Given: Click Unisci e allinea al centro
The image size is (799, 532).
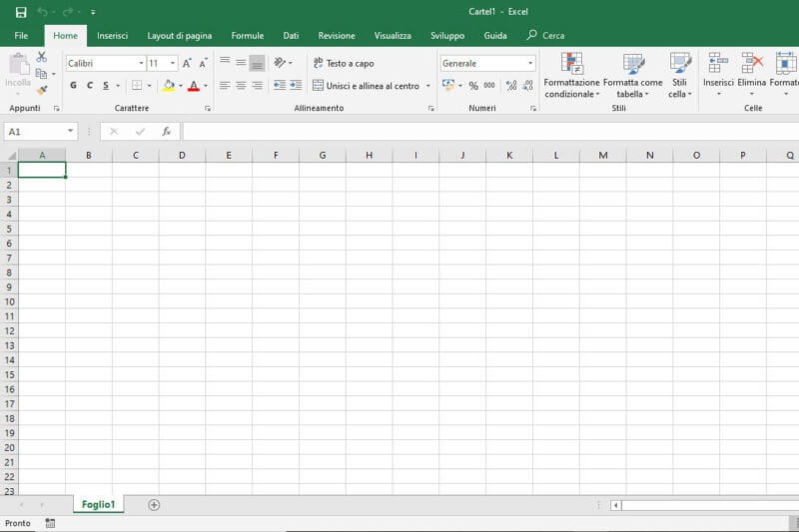Looking at the screenshot, I should pyautogui.click(x=366, y=86).
